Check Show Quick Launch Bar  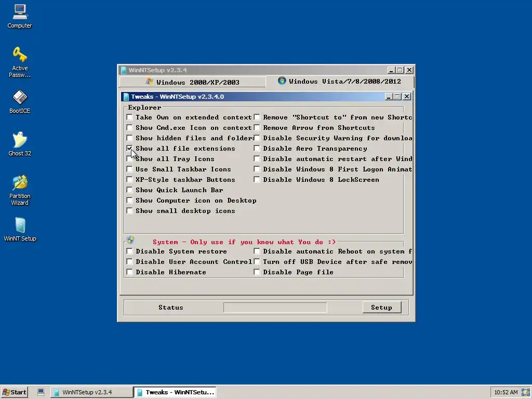tap(129, 190)
